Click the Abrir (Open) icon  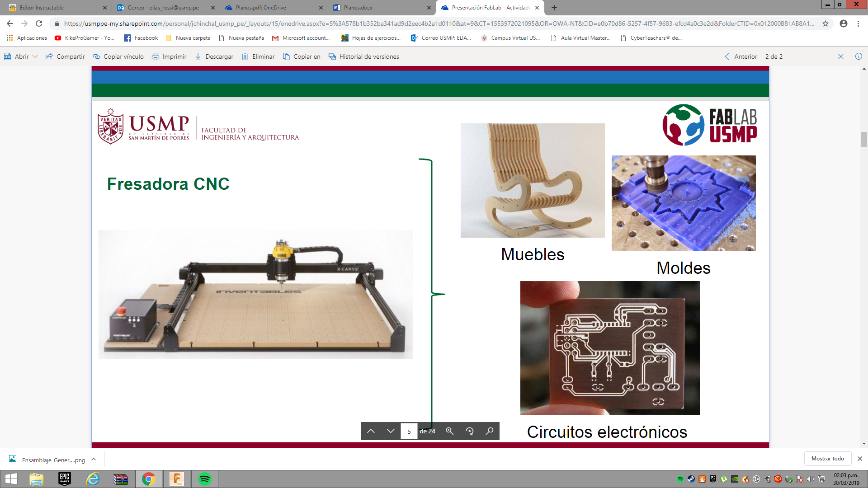pos(18,56)
